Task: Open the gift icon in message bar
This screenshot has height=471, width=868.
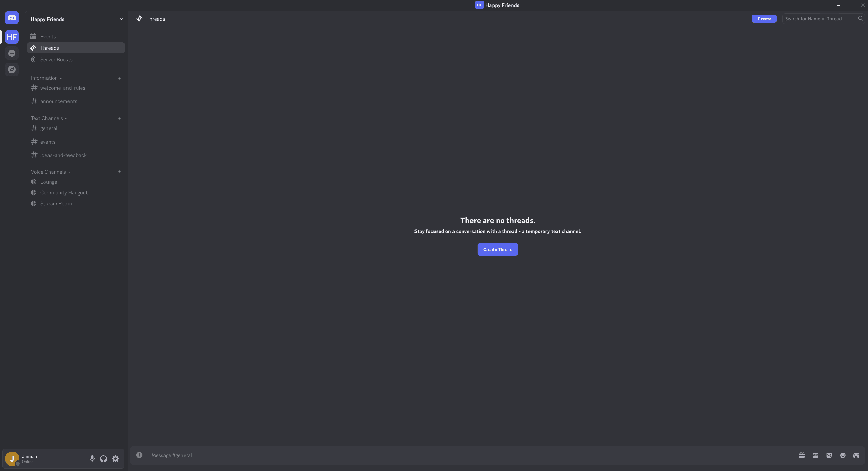Action: point(802,455)
